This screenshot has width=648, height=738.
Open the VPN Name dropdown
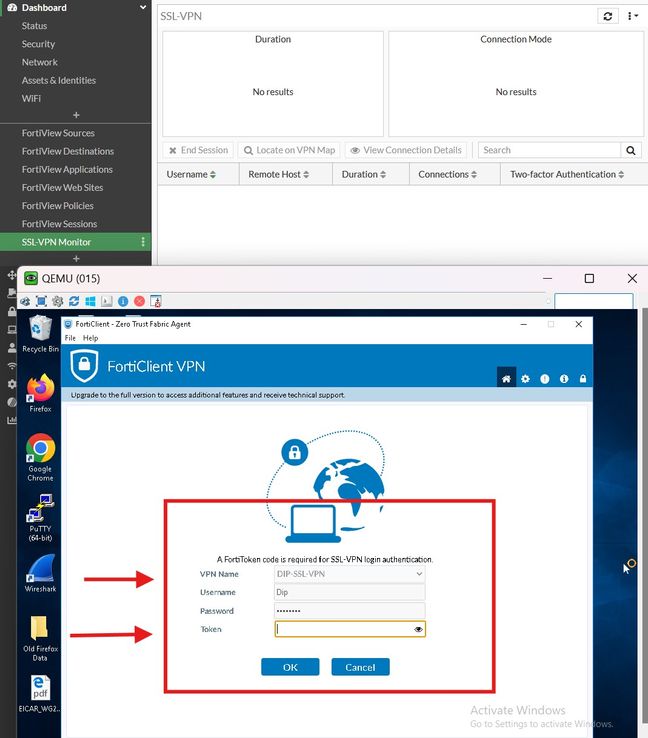point(350,574)
